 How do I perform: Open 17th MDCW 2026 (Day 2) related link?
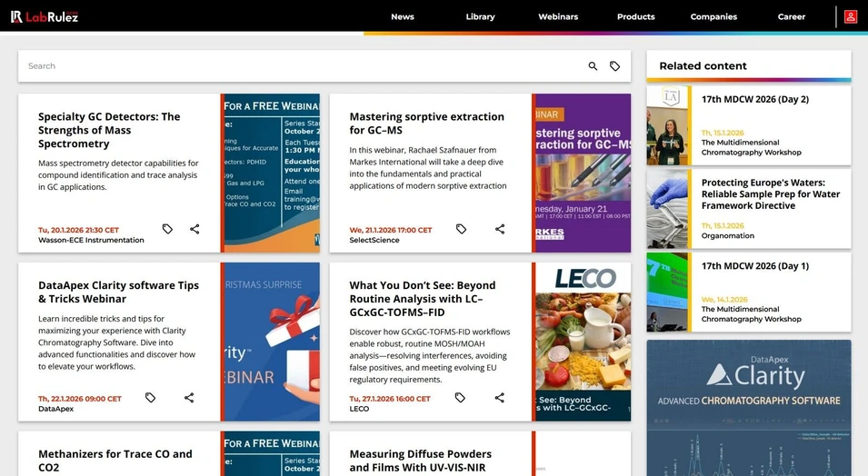click(754, 99)
